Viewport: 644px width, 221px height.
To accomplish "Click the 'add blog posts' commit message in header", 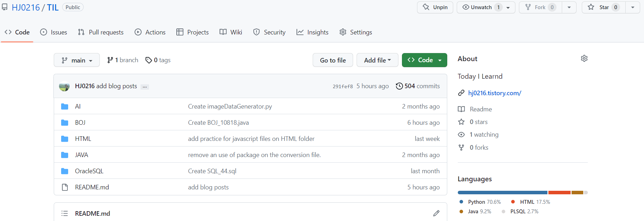I will (x=117, y=86).
